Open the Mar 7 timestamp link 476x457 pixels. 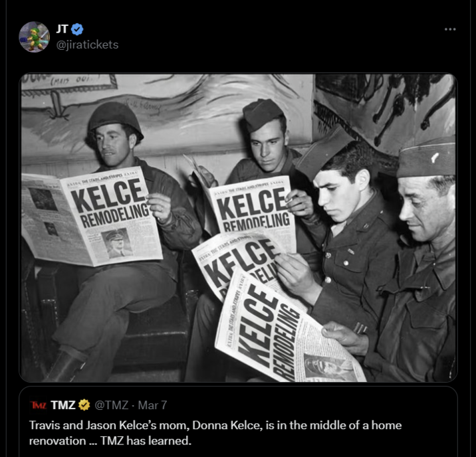(x=153, y=405)
